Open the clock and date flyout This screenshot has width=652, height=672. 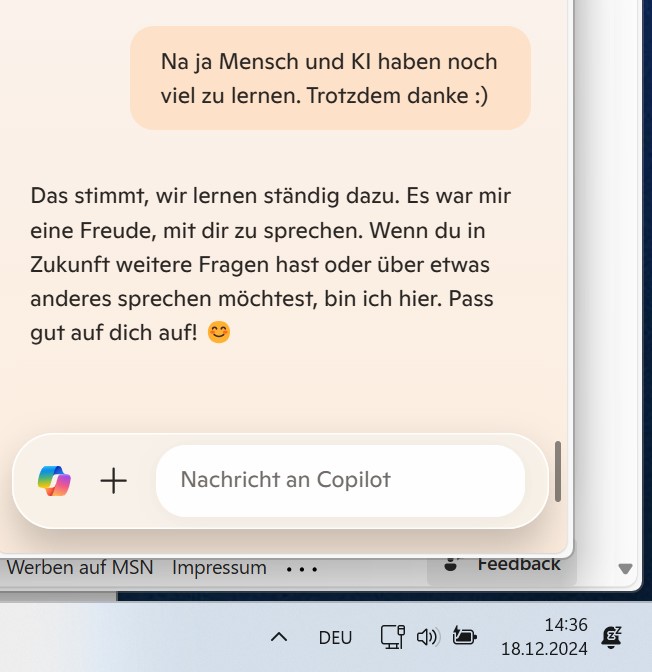(x=544, y=637)
